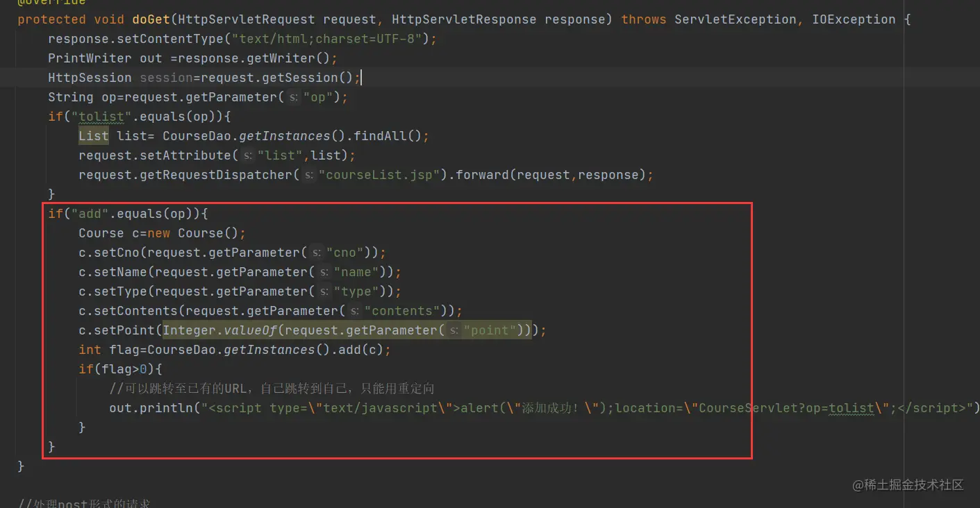This screenshot has width=980, height=508.
Task: Click the Integer class name
Action: pos(189,330)
